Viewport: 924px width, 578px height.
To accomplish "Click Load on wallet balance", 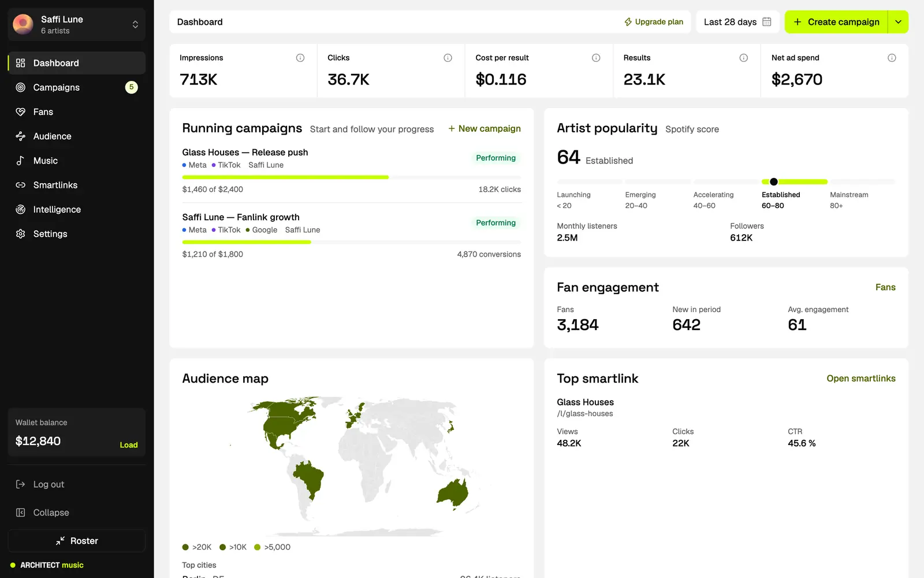I will 129,445.
